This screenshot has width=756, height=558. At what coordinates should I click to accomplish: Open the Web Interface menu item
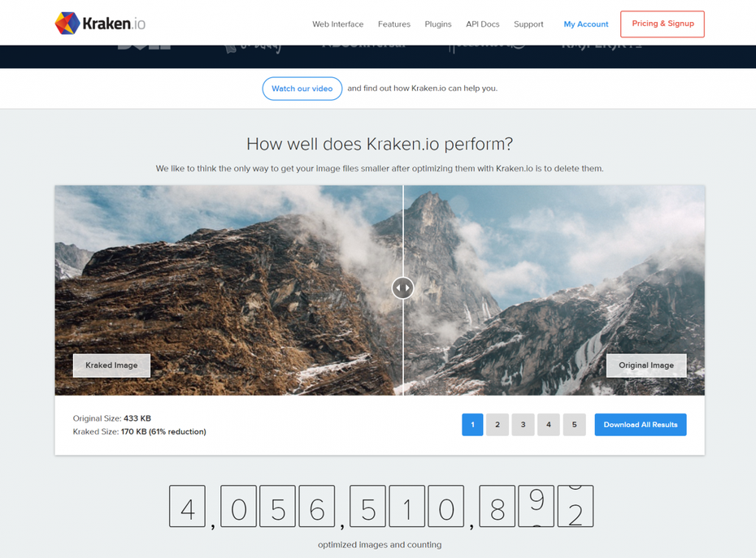337,24
